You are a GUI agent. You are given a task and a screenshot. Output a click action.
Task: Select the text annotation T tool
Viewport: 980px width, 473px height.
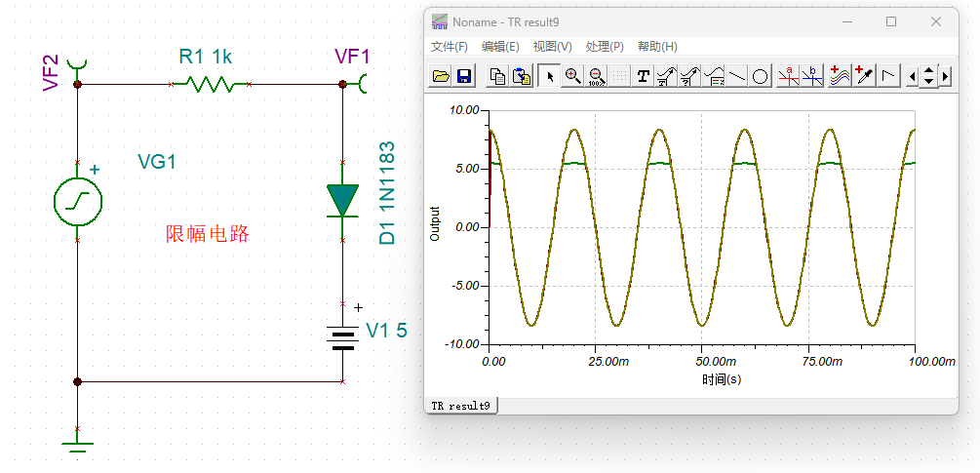click(644, 76)
